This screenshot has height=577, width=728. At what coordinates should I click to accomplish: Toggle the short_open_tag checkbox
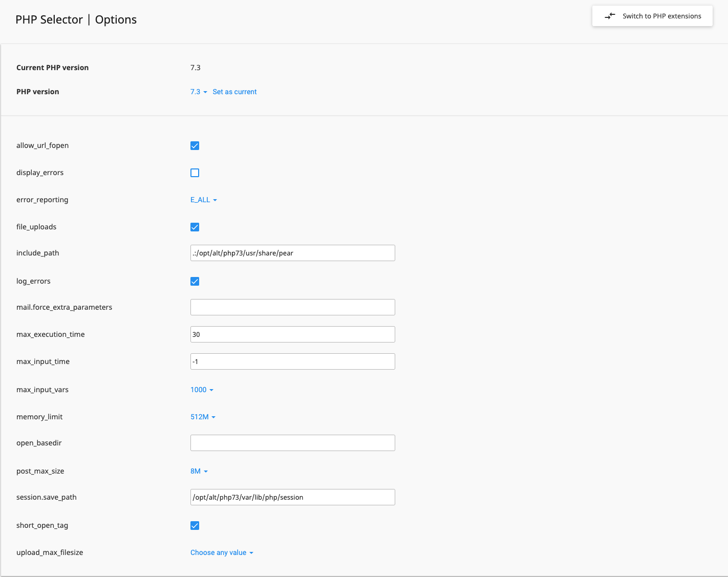pyautogui.click(x=195, y=525)
